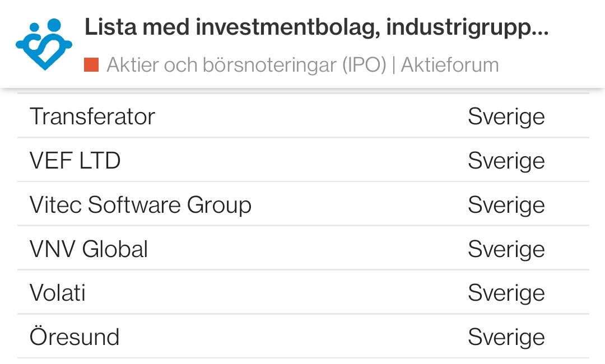Click the Vitec Software Group entry
The width and height of the screenshot is (605, 364).
click(141, 205)
